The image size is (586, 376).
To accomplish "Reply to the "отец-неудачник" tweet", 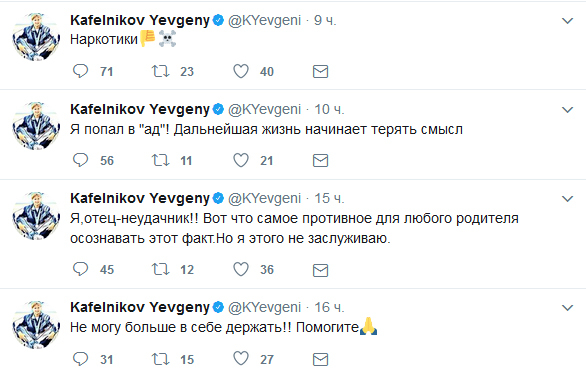I will 80,269.
